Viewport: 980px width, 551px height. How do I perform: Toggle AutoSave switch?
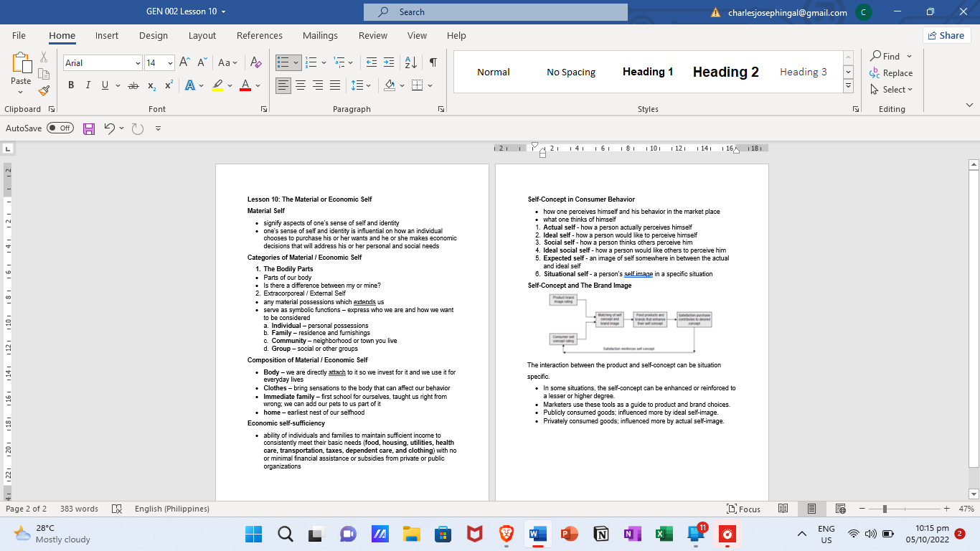60,128
